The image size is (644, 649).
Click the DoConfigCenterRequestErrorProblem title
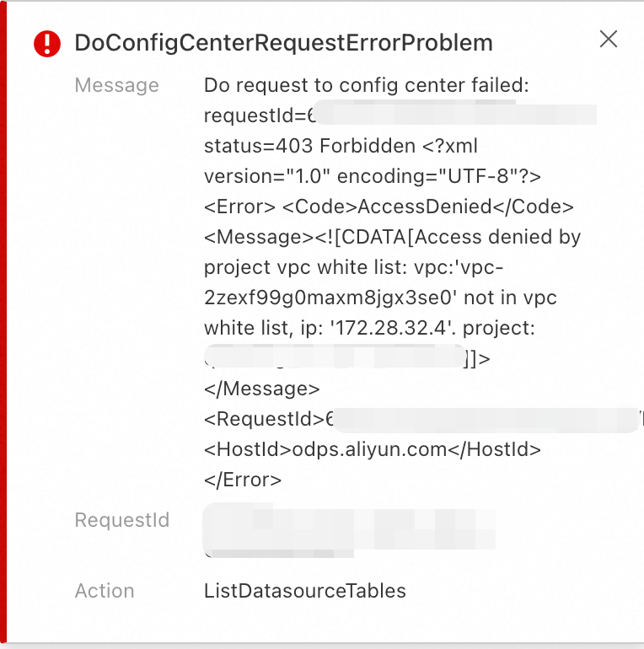[283, 42]
